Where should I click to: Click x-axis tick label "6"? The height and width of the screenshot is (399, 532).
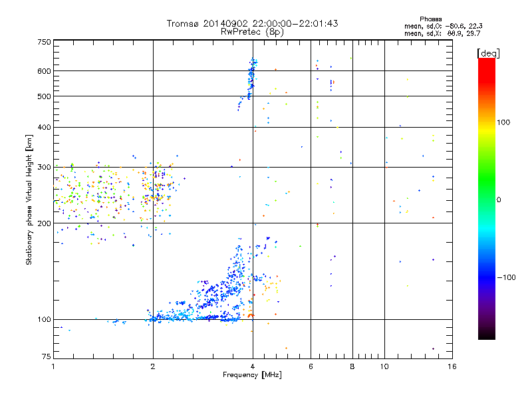click(311, 366)
